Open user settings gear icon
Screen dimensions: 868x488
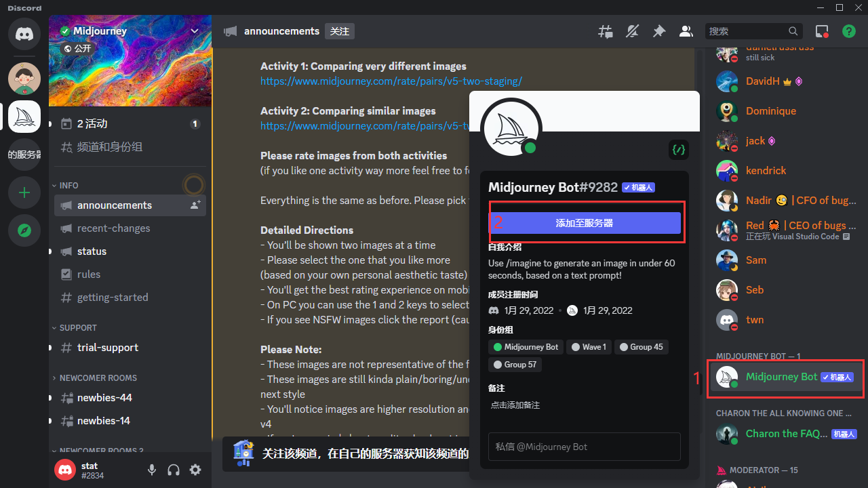[x=195, y=470]
